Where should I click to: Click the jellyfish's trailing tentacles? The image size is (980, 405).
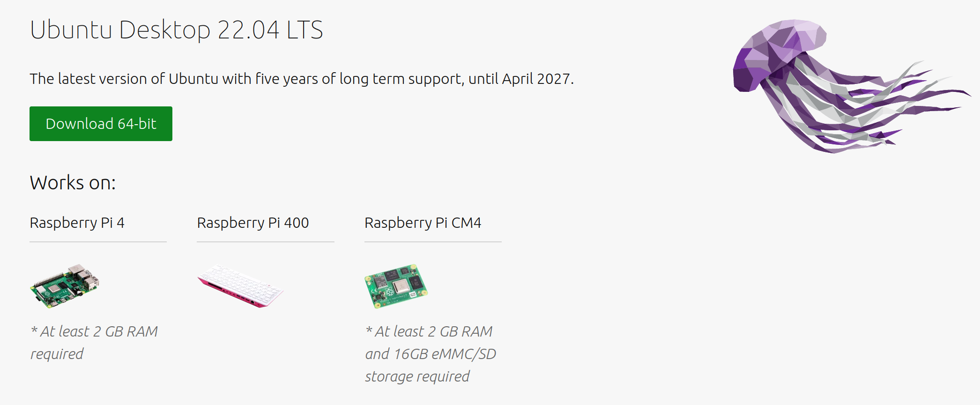[x=867, y=108]
